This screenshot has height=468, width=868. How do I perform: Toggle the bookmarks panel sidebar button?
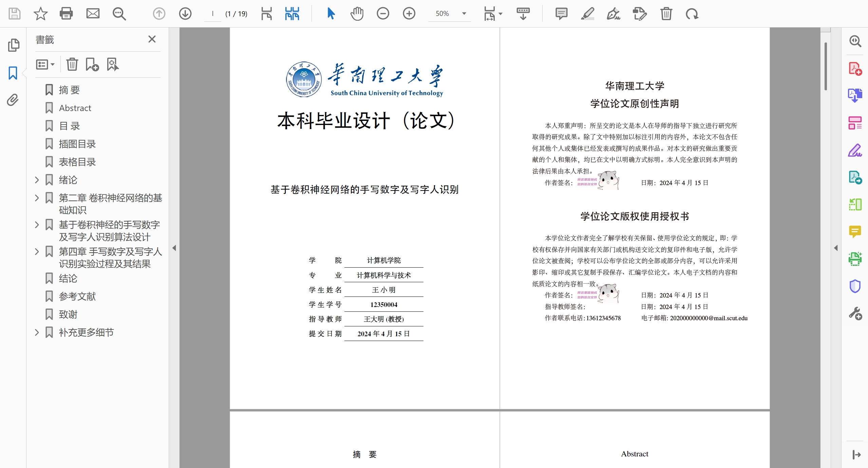click(x=13, y=73)
